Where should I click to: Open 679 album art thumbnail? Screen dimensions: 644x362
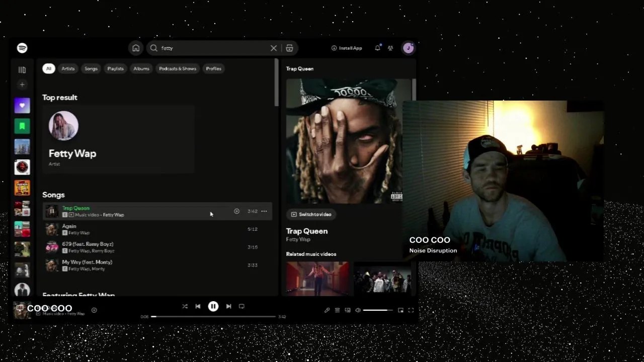click(51, 247)
